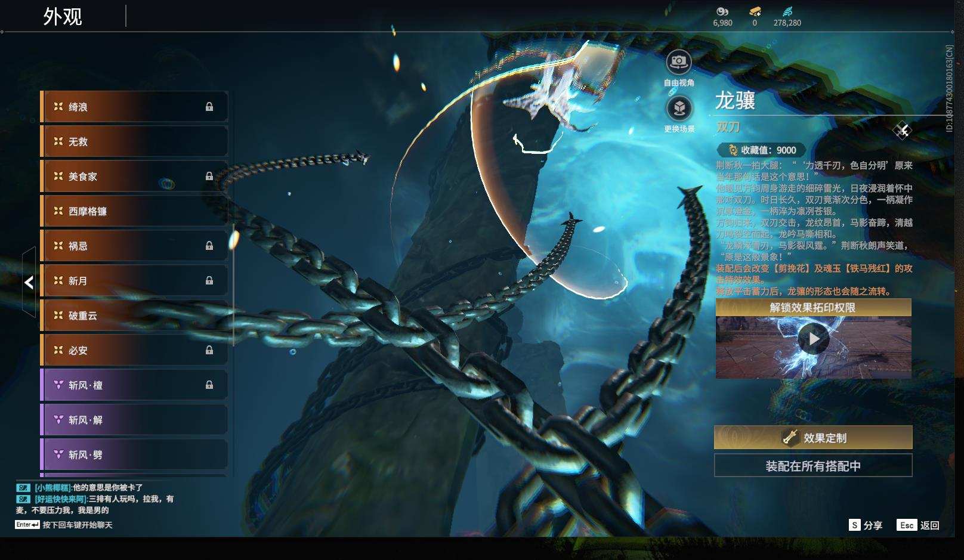Play the 龙骧 effect preview video
Screen dimensions: 964x560
814,339
